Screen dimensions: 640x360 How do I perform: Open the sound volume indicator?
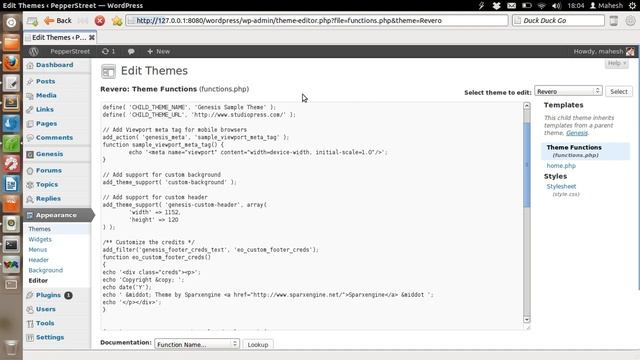pos(556,6)
